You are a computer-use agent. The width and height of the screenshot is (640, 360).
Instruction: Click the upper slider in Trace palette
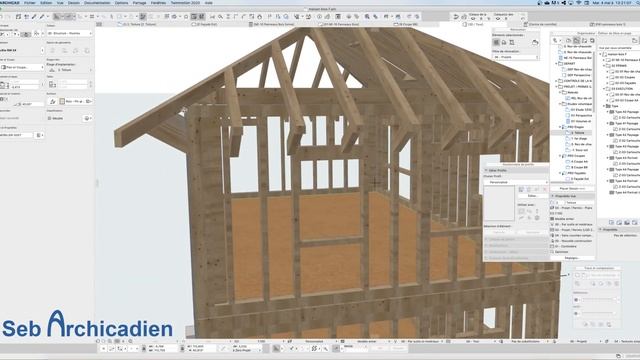tap(598, 300)
